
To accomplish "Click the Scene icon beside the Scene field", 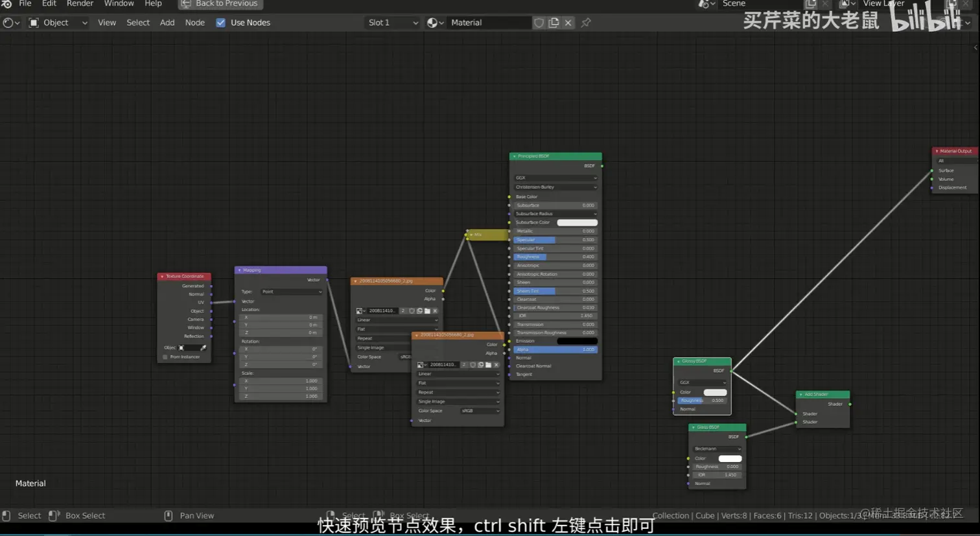I will (x=706, y=4).
